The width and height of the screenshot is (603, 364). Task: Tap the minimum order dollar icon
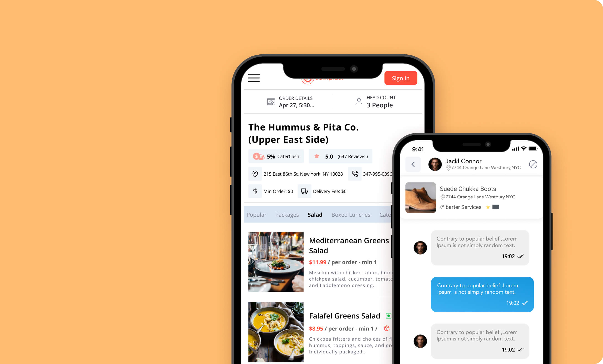click(x=254, y=191)
